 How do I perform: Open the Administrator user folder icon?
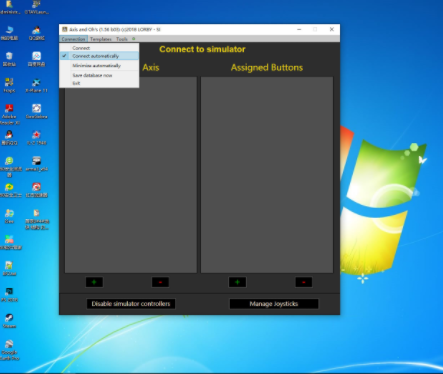tap(9, 7)
